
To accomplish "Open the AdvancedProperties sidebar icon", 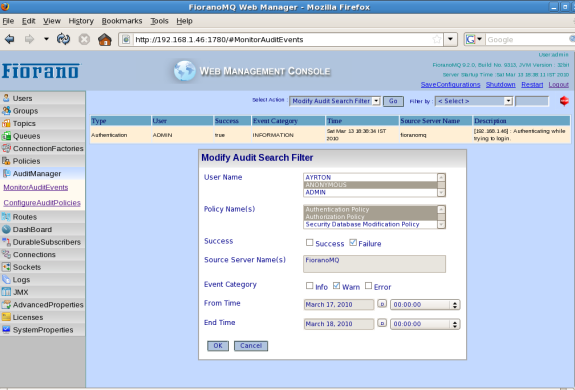I will pos(6,304).
